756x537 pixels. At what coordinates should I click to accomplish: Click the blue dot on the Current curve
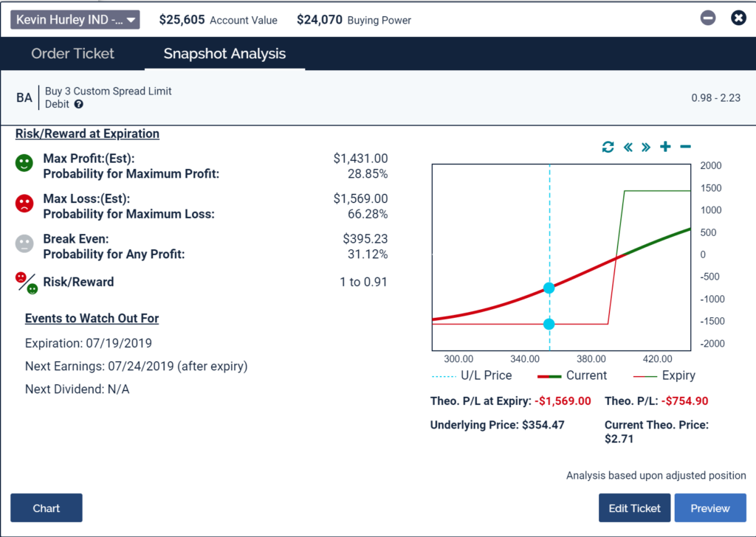tap(549, 288)
